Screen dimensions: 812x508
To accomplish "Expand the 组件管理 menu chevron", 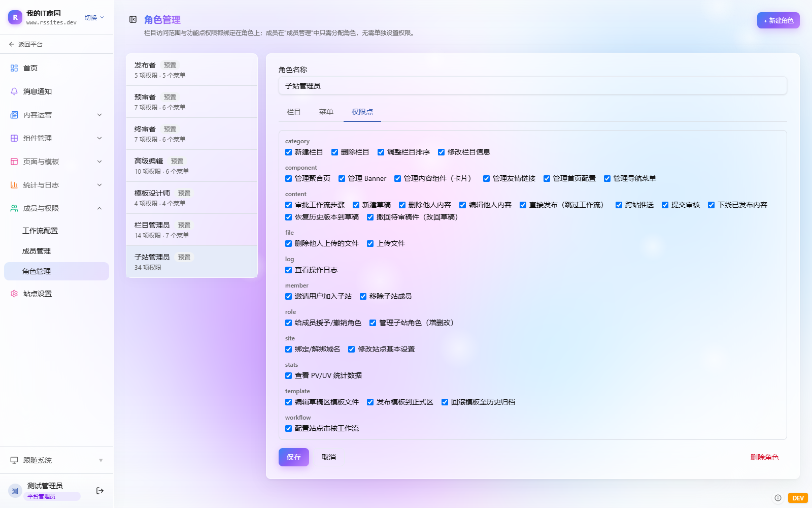I will click(99, 138).
